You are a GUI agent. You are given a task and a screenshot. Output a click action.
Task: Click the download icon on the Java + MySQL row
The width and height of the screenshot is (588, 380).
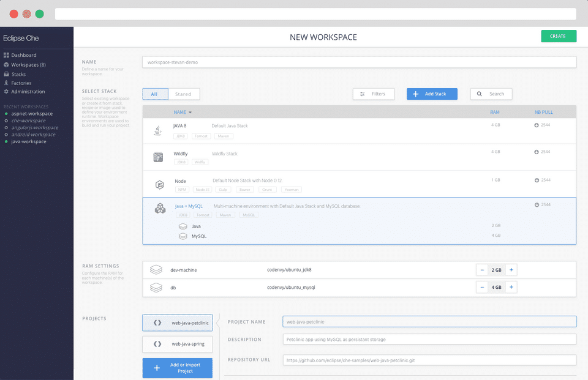tap(537, 205)
